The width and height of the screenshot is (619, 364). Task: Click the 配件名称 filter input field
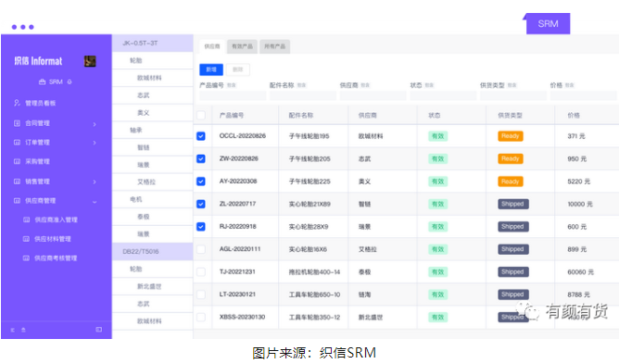tap(303, 95)
